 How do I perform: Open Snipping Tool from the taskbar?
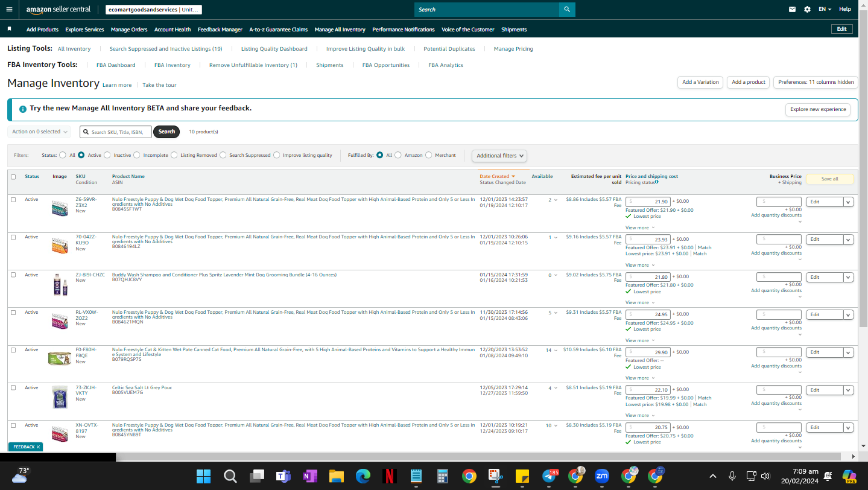[495, 476]
